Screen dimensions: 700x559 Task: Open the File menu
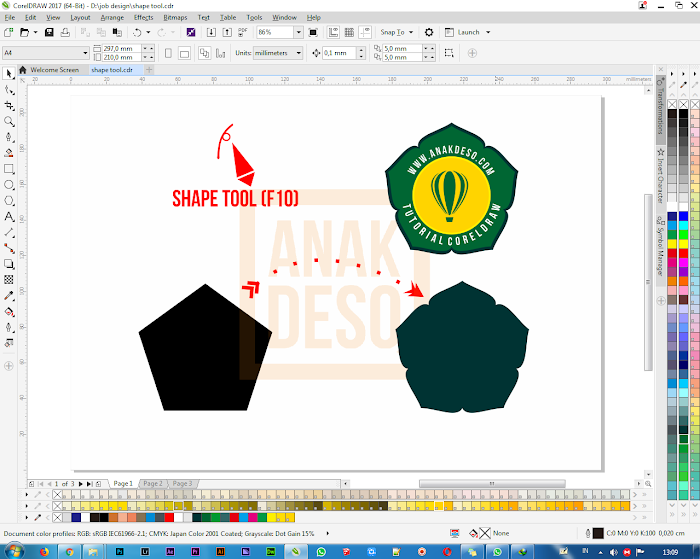click(10, 17)
